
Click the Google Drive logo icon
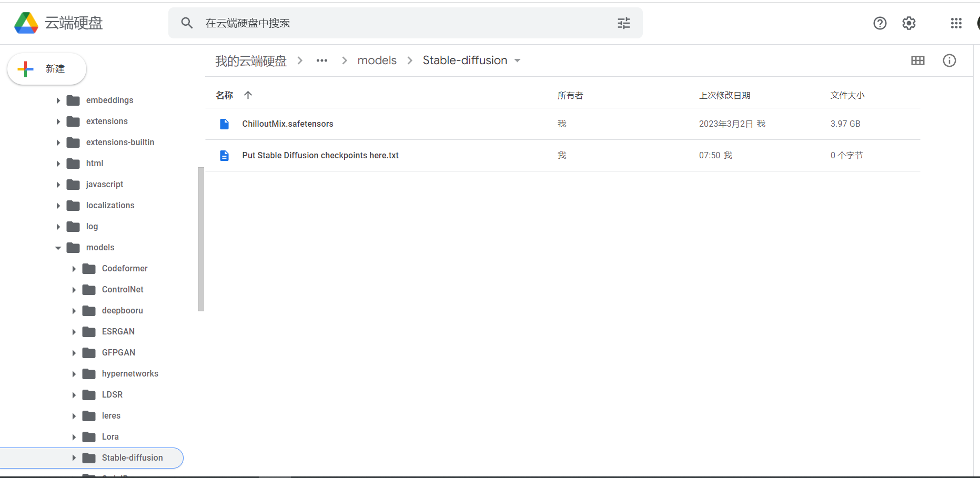tap(26, 23)
